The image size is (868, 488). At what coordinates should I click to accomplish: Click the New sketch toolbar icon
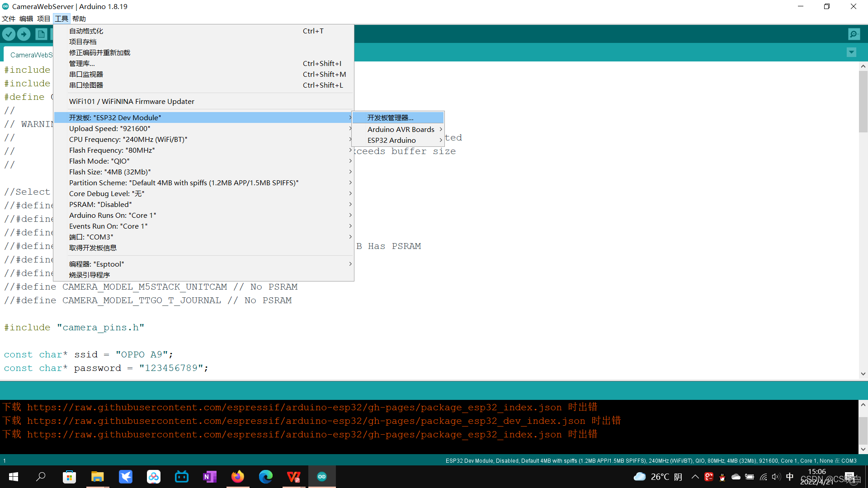[x=41, y=34]
